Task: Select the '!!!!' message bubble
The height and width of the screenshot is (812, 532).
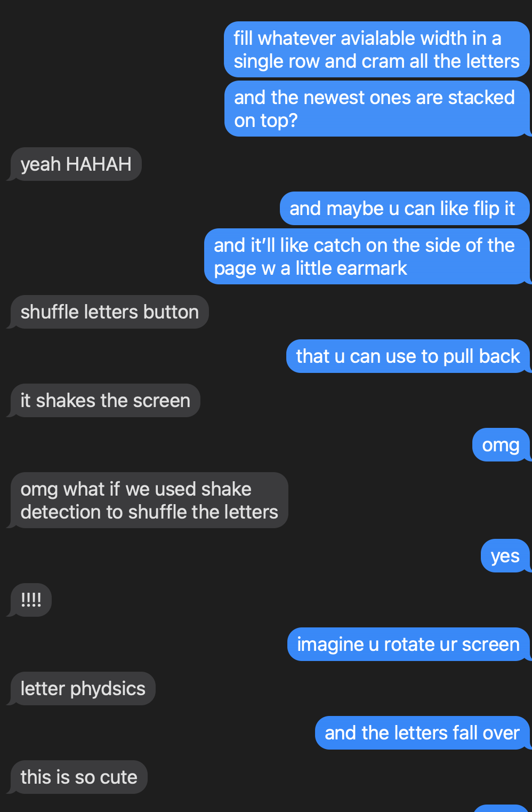Action: [x=31, y=600]
